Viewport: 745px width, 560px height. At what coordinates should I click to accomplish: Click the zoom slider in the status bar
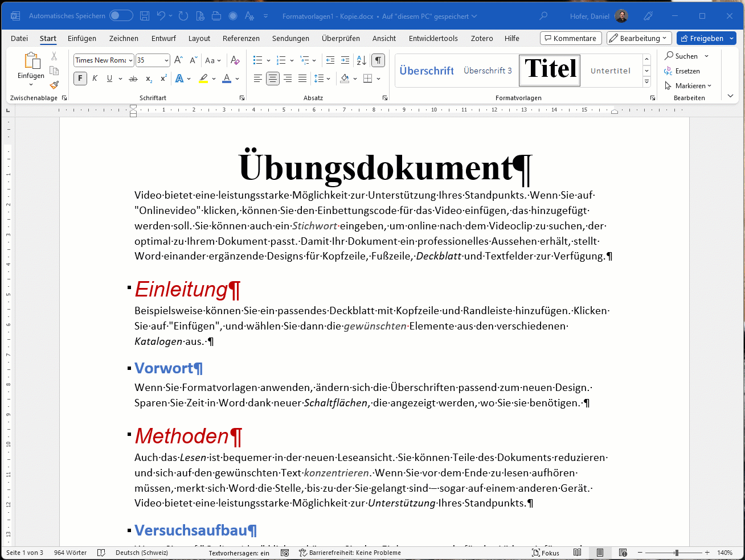tap(676, 553)
